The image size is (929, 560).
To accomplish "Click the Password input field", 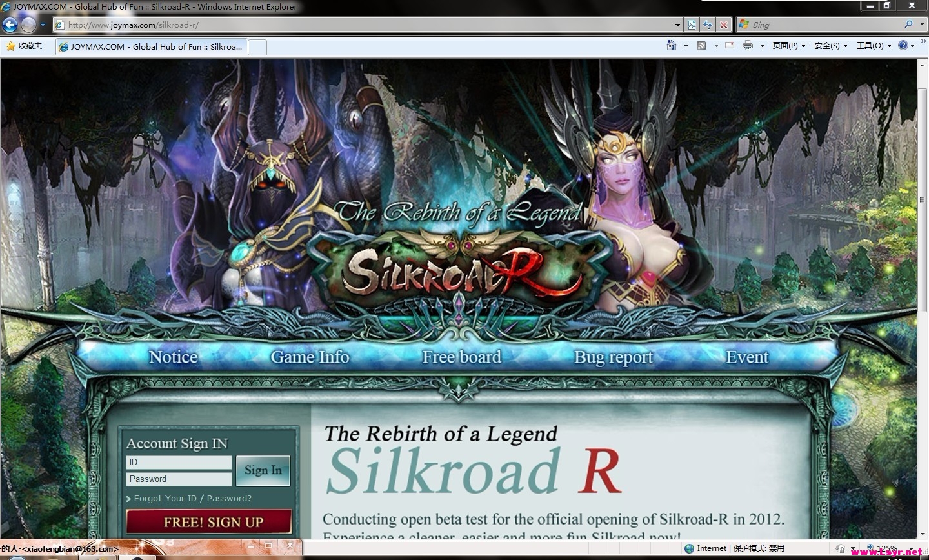I will (179, 479).
